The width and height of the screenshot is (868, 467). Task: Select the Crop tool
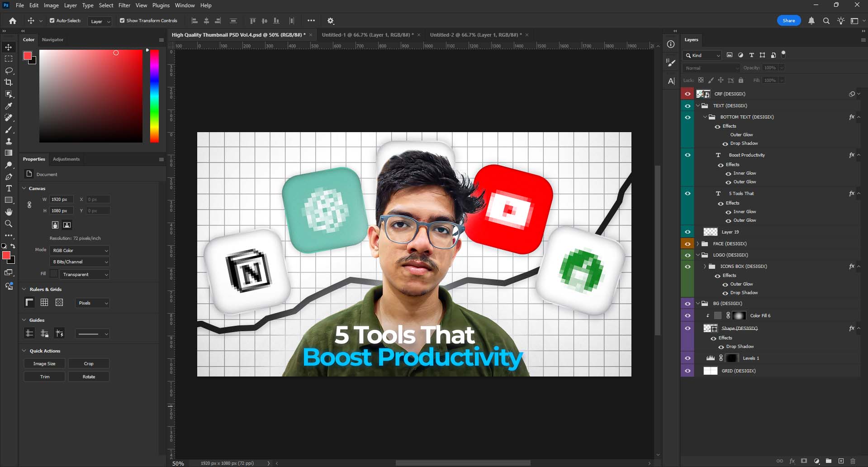[x=9, y=82]
